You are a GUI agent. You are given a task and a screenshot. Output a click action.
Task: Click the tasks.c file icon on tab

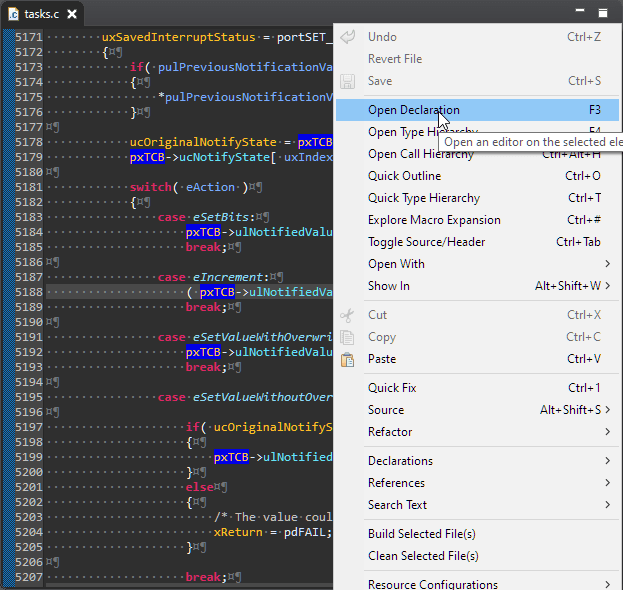(14, 14)
